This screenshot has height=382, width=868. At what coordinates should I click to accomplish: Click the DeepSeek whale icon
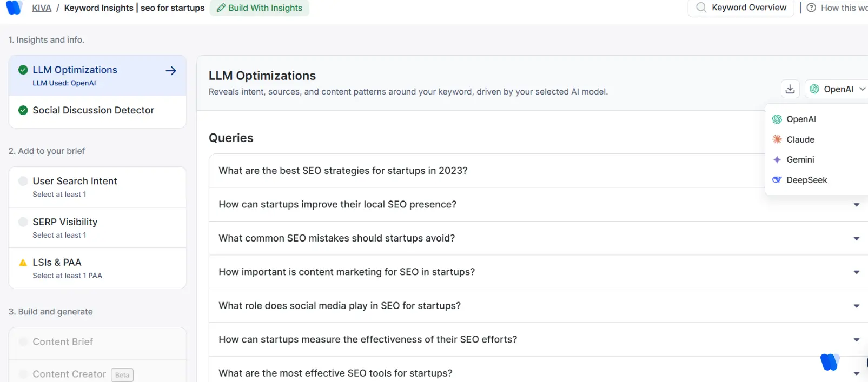777,180
